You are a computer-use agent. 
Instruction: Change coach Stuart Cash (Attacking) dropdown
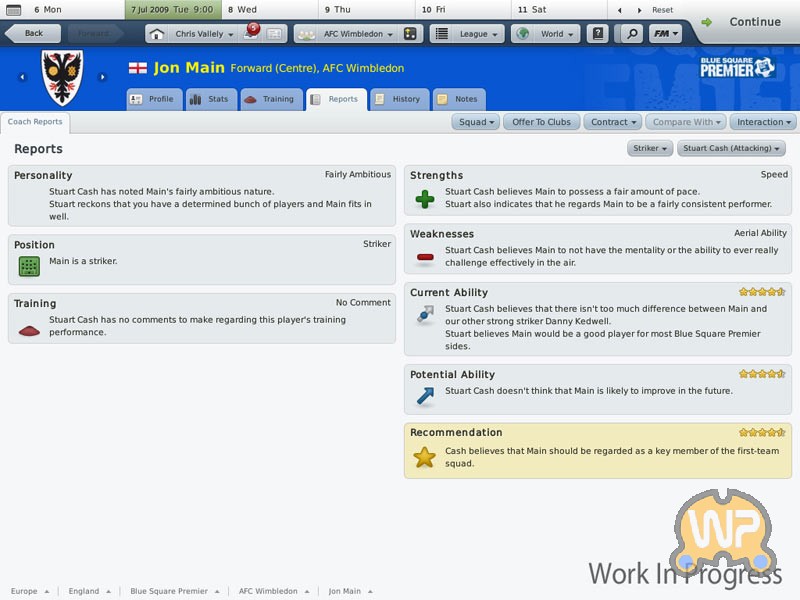(x=731, y=148)
